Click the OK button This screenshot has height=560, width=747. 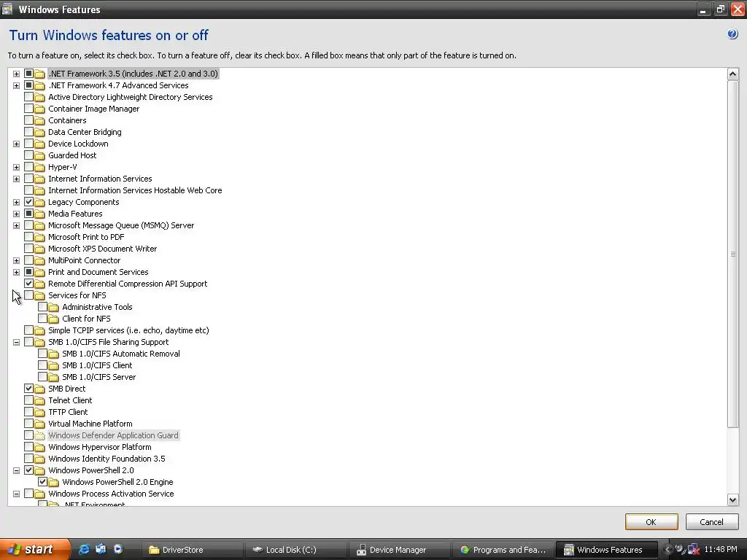tap(651, 522)
